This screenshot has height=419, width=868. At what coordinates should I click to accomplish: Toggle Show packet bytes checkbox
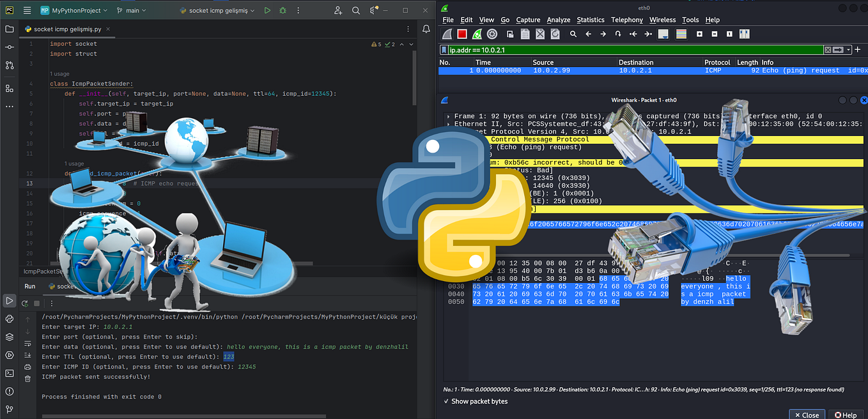[446, 401]
